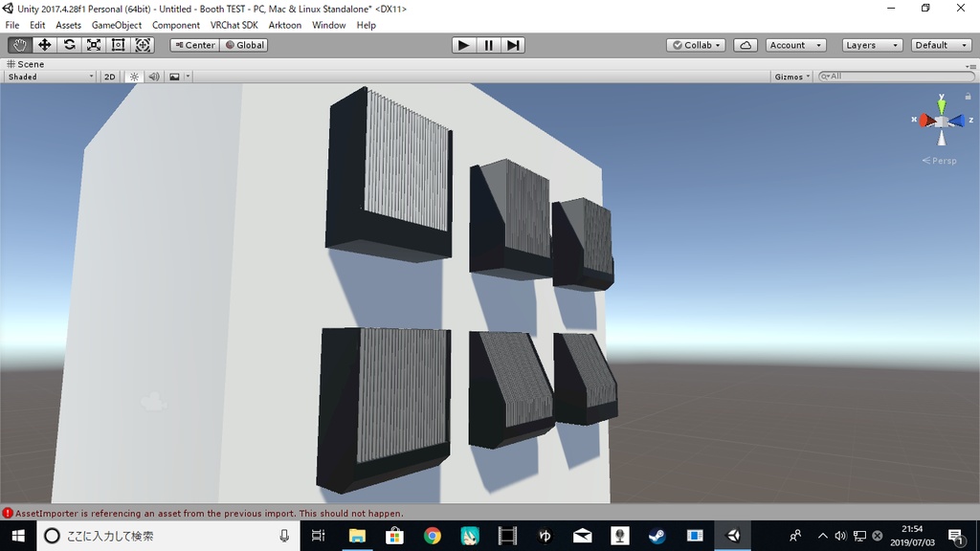Screen dimensions: 980x551
Task: Open the Arktoon menu
Action: point(284,25)
